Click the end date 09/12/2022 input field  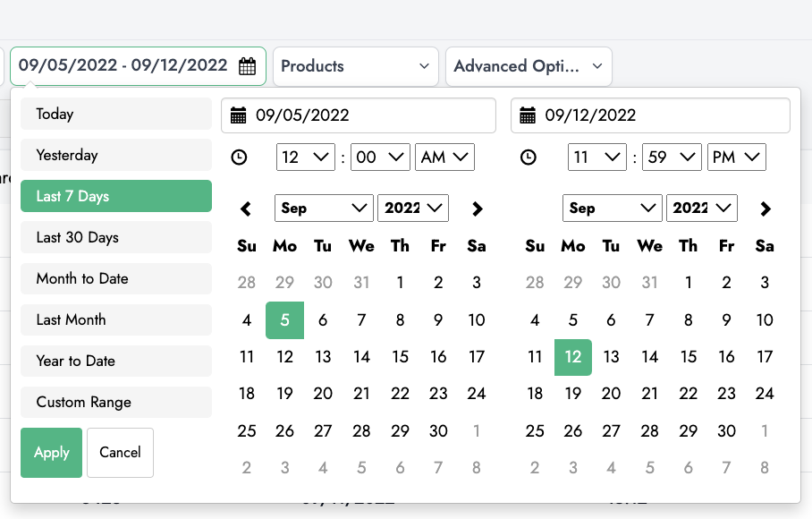[662, 115]
